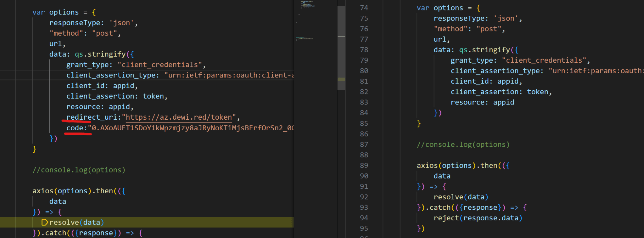Image resolution: width=644 pixels, height=238 pixels.
Task: Click resource: appid line in right editor
Action: [482, 102]
